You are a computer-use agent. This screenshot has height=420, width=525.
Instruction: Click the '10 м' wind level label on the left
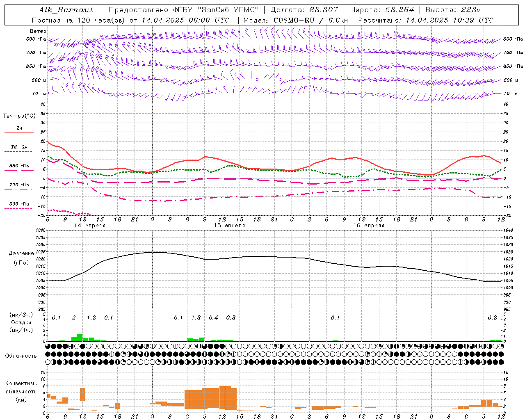click(x=39, y=94)
